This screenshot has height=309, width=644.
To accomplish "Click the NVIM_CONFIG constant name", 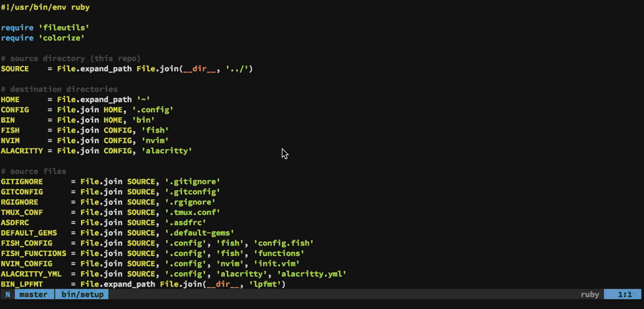I will coord(26,264).
